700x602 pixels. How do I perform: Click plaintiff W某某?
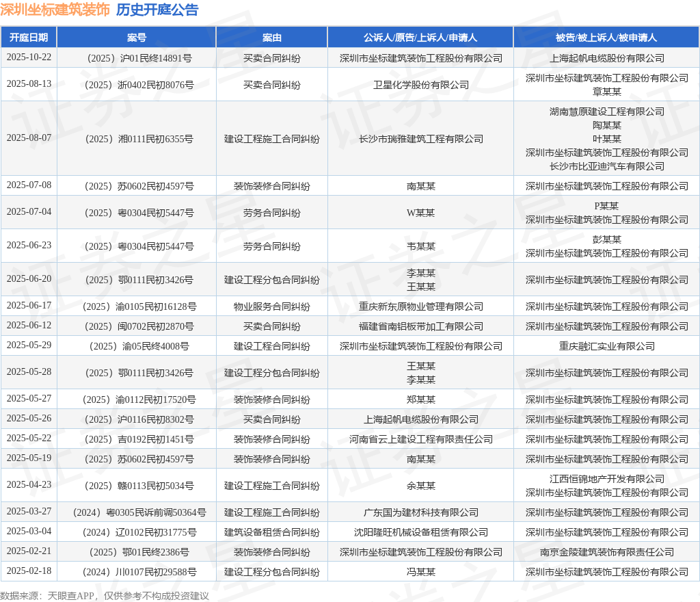point(420,213)
